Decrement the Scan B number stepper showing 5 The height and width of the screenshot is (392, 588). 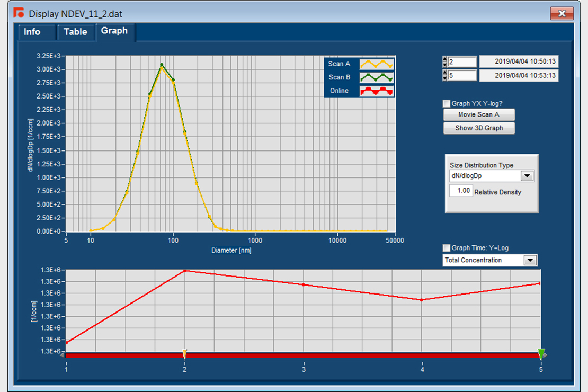[x=445, y=78]
